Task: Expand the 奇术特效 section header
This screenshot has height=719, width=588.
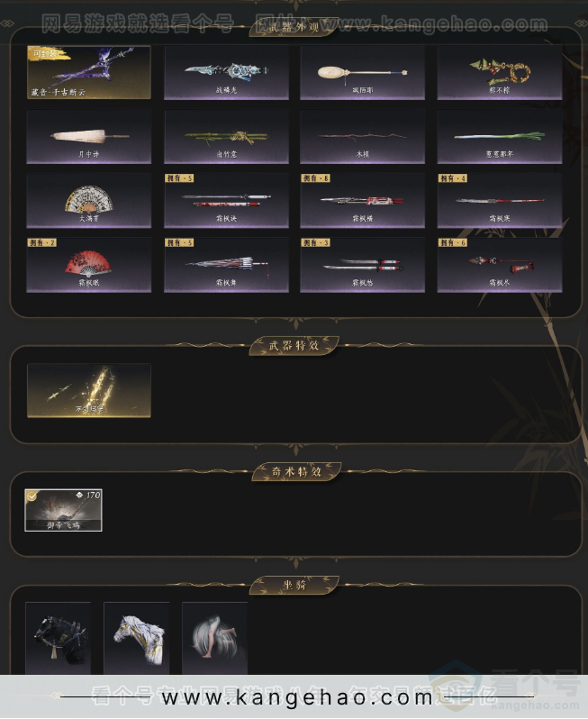Action: pos(296,471)
